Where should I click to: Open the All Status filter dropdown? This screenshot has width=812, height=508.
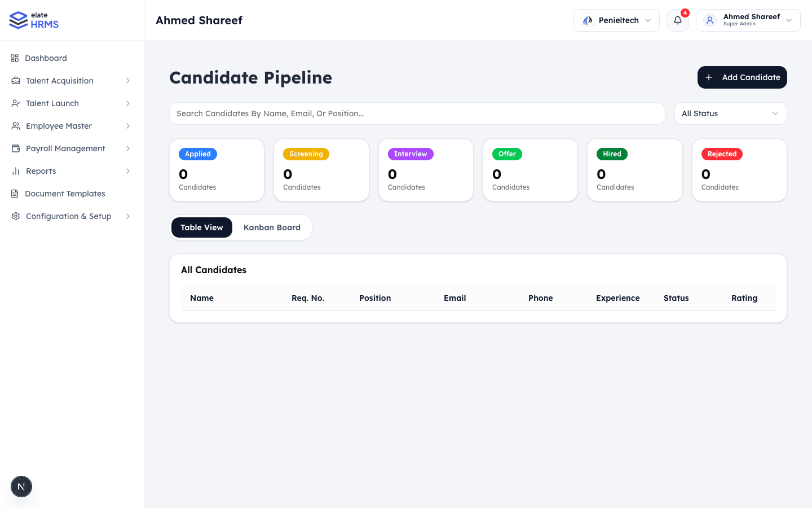730,113
